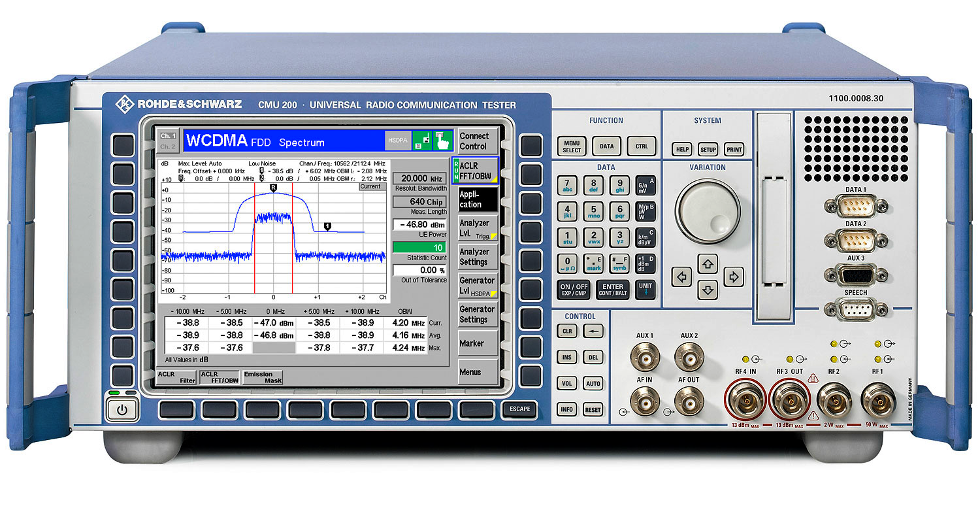This screenshot has width=980, height=523.
Task: Open the Application softkey list
Action: coord(478,199)
